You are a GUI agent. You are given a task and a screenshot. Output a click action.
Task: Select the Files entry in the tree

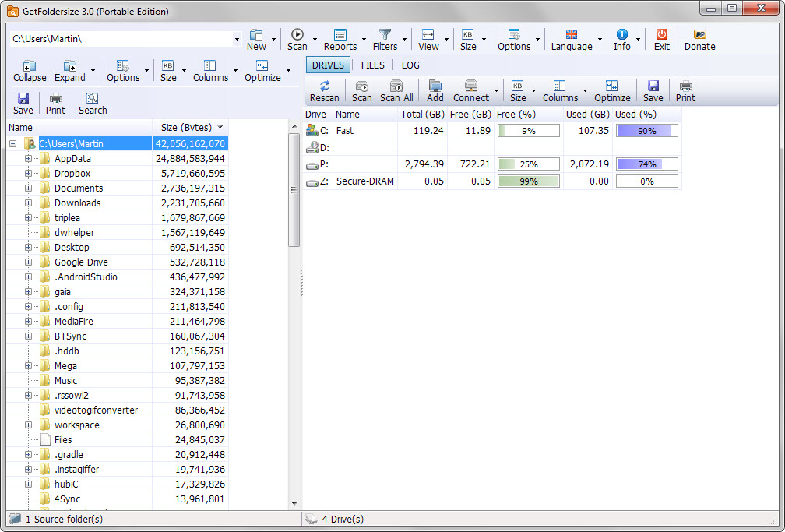coord(118,440)
